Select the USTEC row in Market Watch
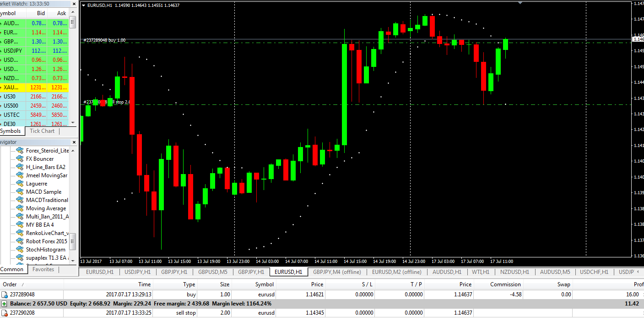This screenshot has width=644, height=322. (34, 115)
